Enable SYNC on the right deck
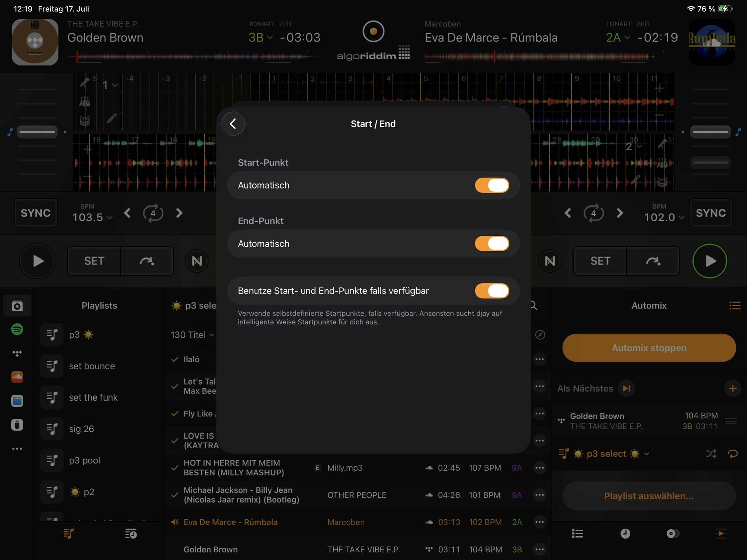Screen dimensions: 747x560 click(x=711, y=213)
